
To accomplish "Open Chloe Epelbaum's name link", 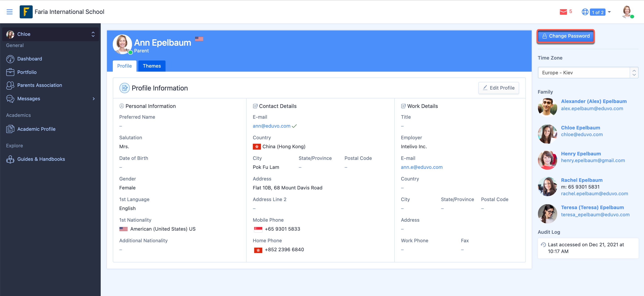I will point(580,128).
